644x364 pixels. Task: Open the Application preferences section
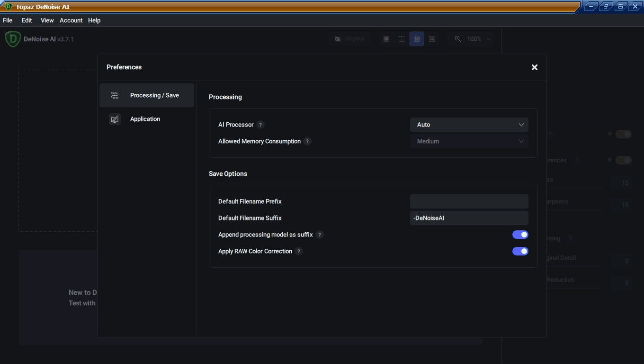pyautogui.click(x=147, y=119)
